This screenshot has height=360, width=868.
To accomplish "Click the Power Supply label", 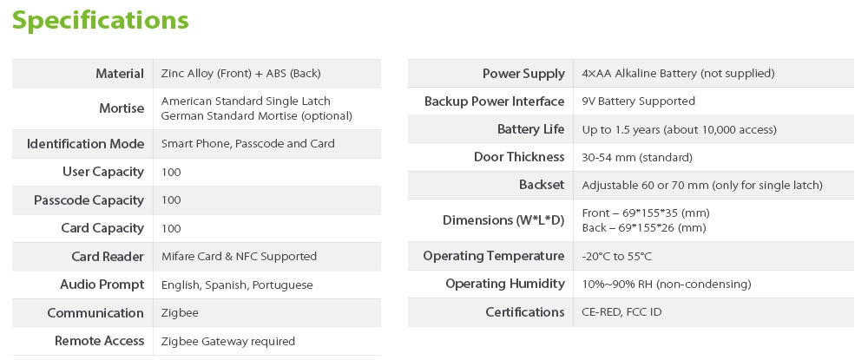I will point(523,74).
